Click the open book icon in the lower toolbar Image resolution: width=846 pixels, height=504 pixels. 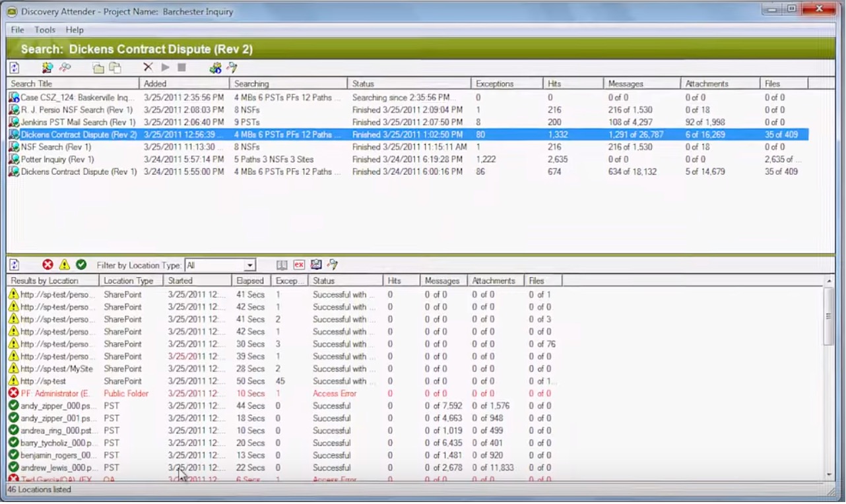click(282, 265)
